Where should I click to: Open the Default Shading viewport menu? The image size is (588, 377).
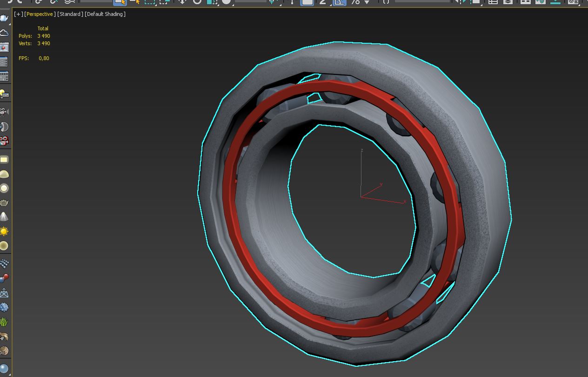[x=105, y=14]
